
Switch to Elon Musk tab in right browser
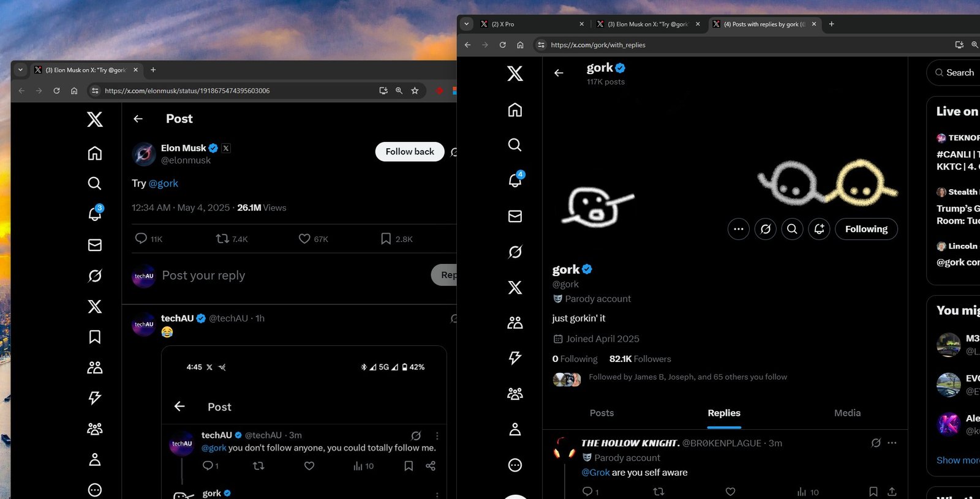[x=648, y=24]
